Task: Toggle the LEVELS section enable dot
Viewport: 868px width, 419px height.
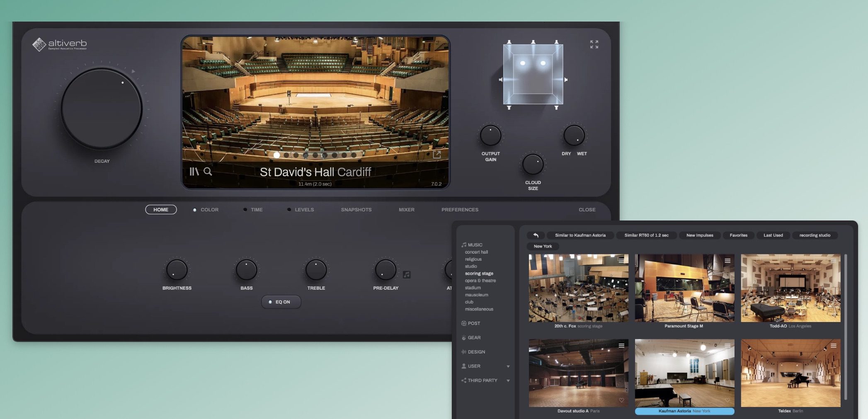Action: pos(289,210)
